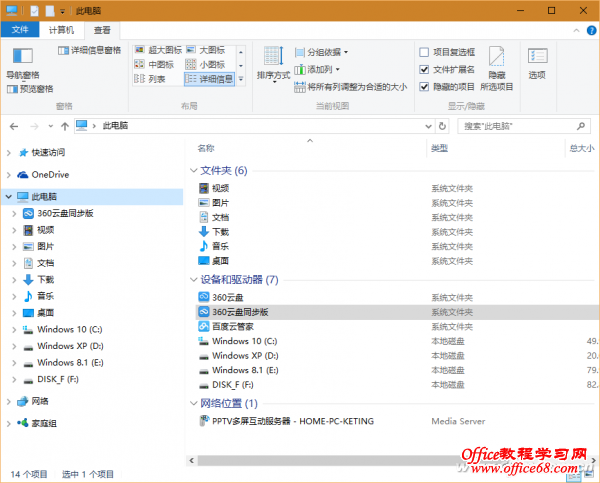Select 音乐 folder in file list
The height and width of the screenshot is (483, 600).
(214, 246)
